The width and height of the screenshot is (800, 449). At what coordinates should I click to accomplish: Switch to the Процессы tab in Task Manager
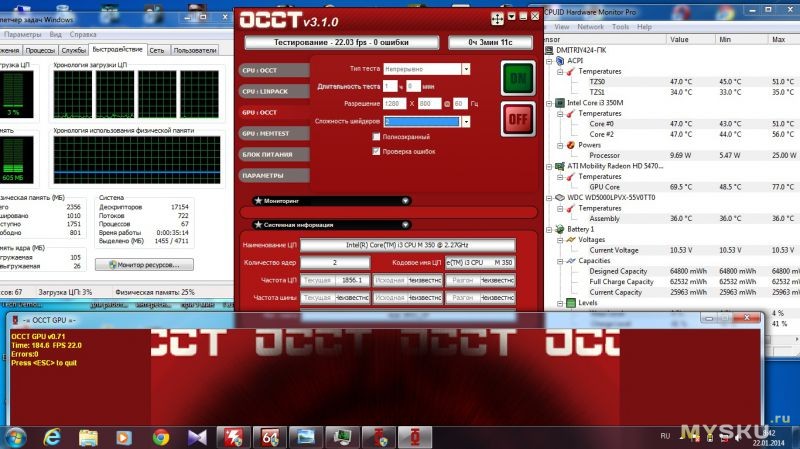tap(40, 50)
